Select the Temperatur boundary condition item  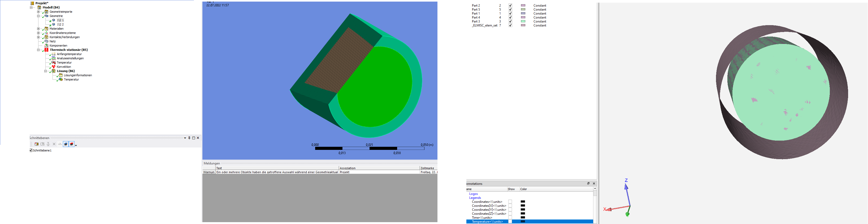64,62
